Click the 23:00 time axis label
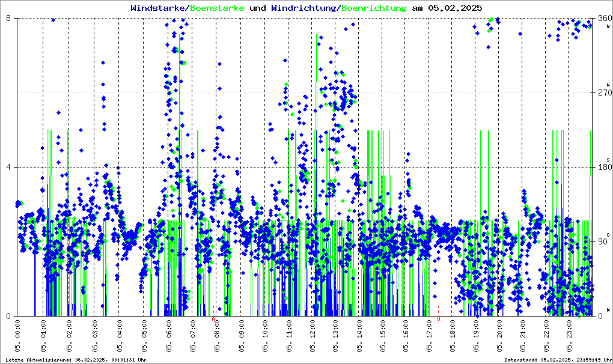 570,339
